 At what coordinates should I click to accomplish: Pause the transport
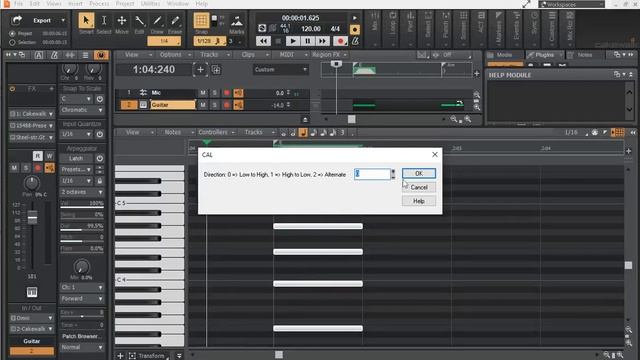pos(307,41)
